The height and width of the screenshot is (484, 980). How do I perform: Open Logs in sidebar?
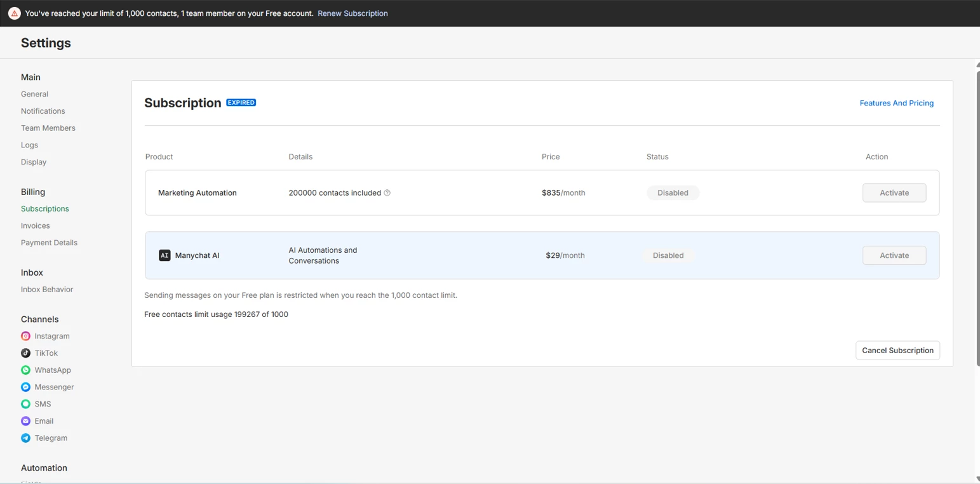29,145
